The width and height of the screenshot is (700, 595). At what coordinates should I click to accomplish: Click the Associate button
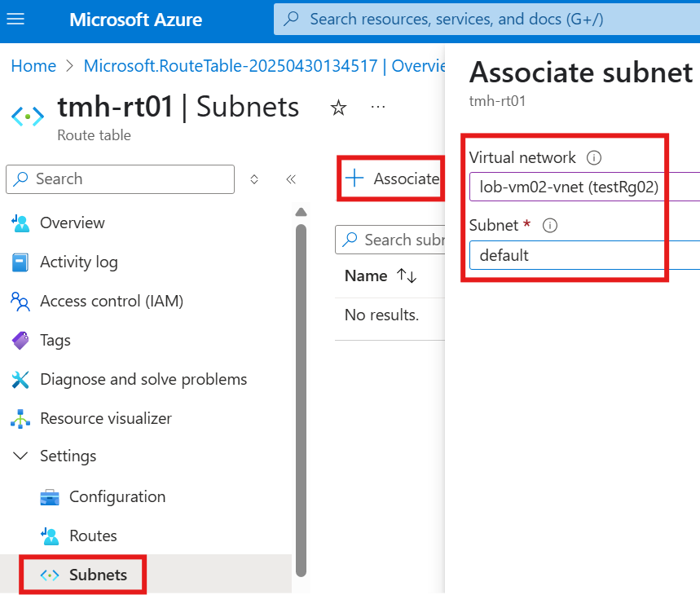coord(394,178)
